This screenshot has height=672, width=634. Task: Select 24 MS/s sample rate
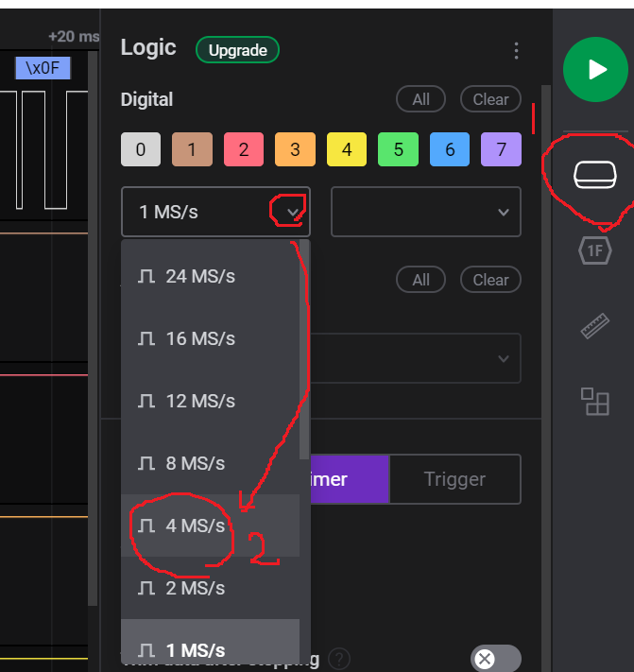click(210, 276)
